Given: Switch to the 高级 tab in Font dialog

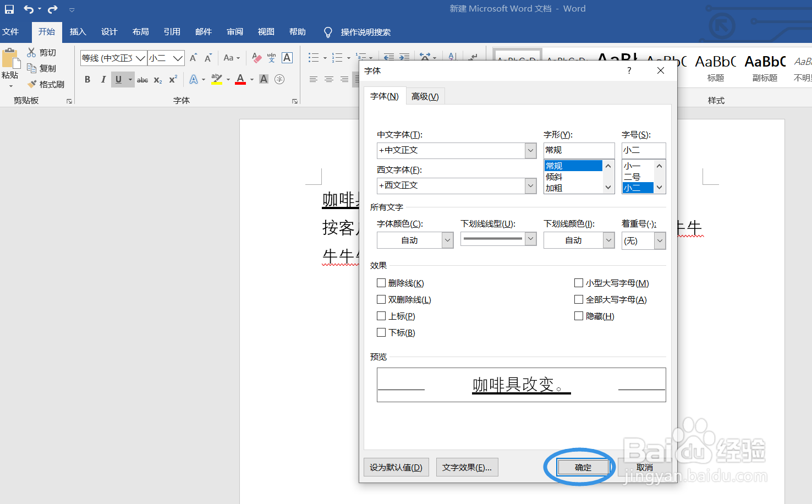Looking at the screenshot, I should [x=425, y=96].
